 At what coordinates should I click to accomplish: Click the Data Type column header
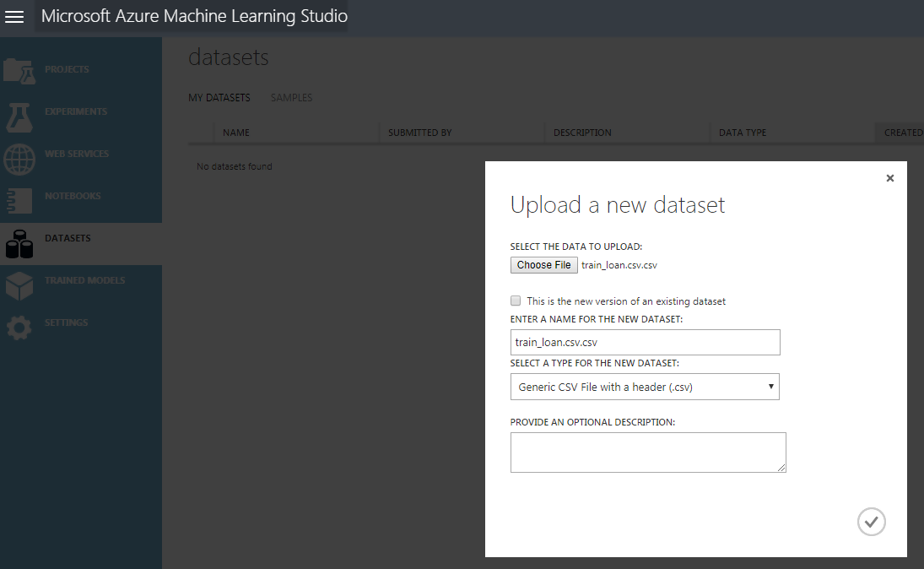(x=743, y=133)
